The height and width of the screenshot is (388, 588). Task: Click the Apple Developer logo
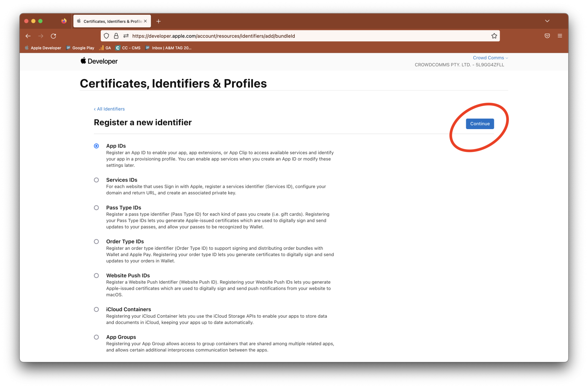[x=99, y=61]
